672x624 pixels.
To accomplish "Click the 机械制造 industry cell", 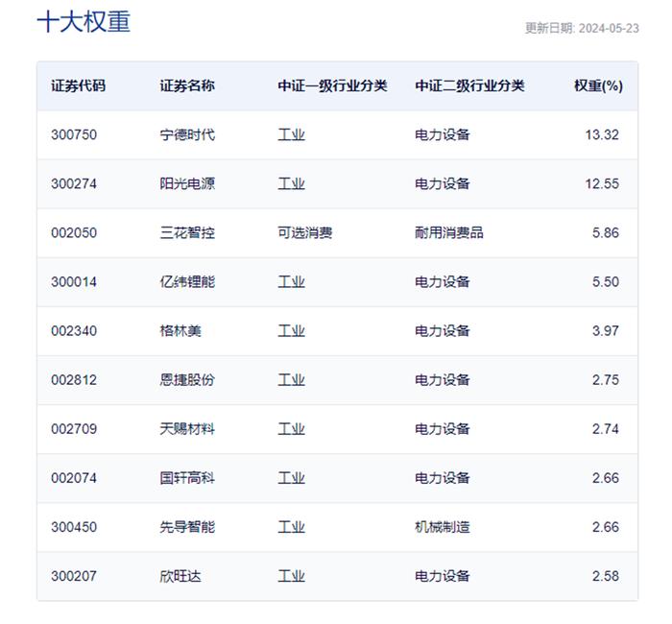I will [443, 527].
